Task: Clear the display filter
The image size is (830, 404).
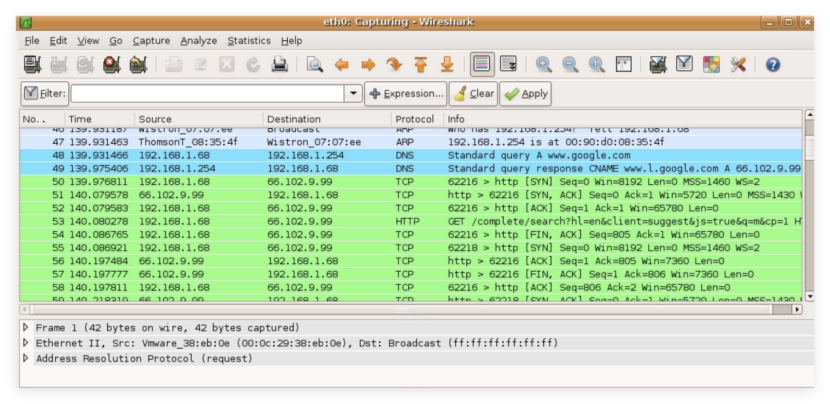Action: (474, 94)
